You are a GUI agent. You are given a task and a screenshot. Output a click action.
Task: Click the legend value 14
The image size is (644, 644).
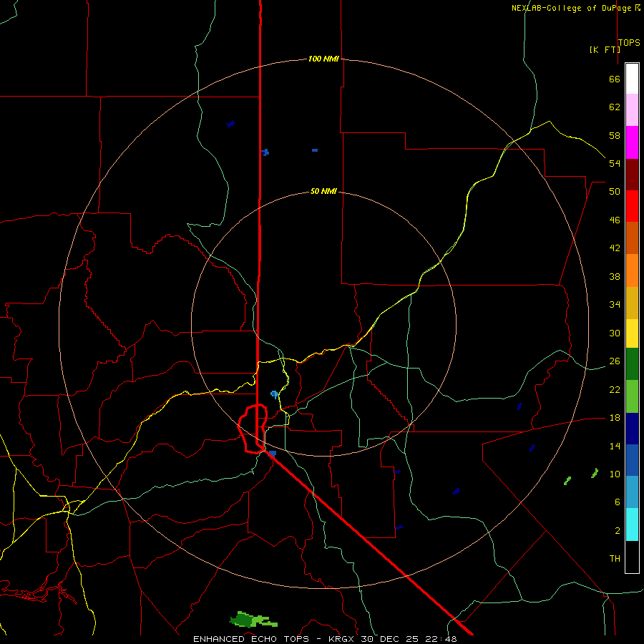click(615, 446)
